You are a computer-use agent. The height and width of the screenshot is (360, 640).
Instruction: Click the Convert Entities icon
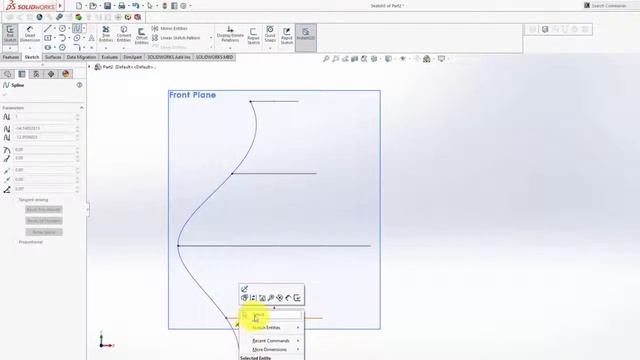[124, 34]
